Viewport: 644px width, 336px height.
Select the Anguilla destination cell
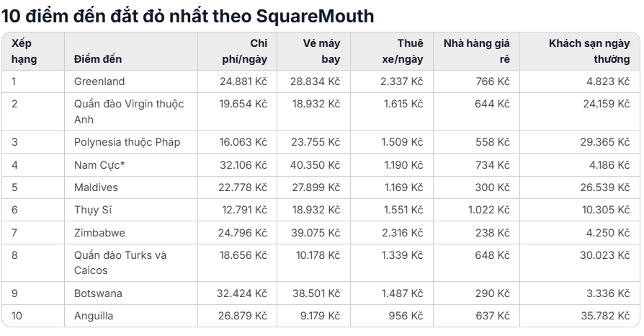(x=131, y=316)
